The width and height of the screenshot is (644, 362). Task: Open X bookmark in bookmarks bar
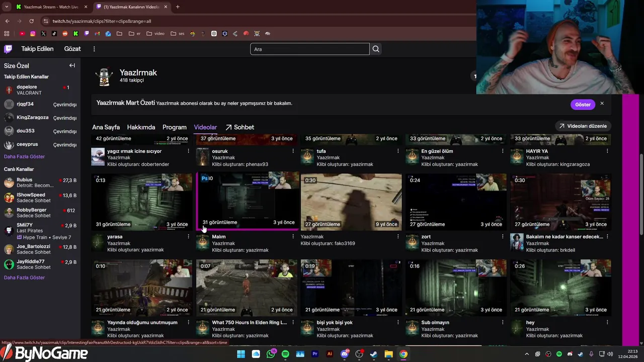click(x=43, y=34)
